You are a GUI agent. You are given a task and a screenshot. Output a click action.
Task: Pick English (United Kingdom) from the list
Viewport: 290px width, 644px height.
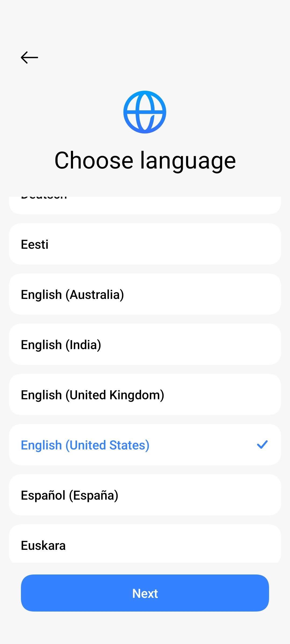[x=145, y=395]
